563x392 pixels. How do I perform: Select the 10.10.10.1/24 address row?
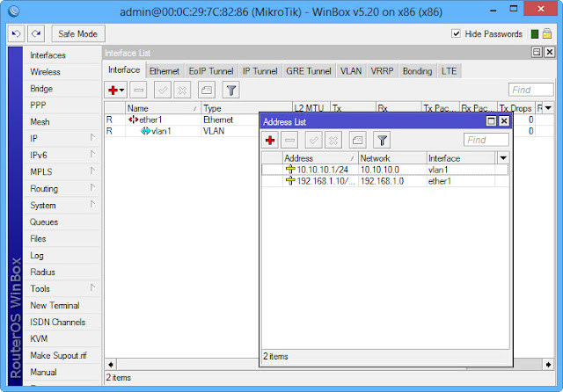tap(385, 170)
